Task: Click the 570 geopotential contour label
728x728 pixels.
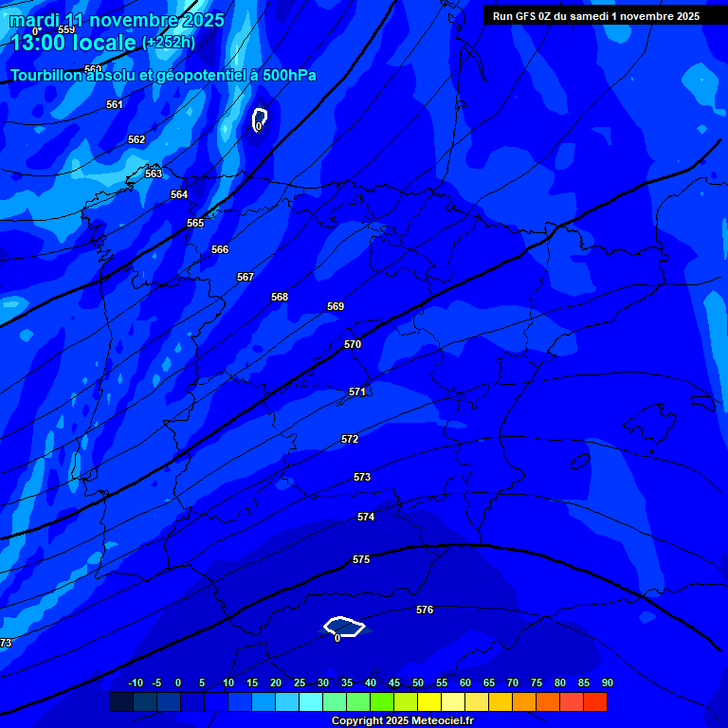Action: pos(353,344)
